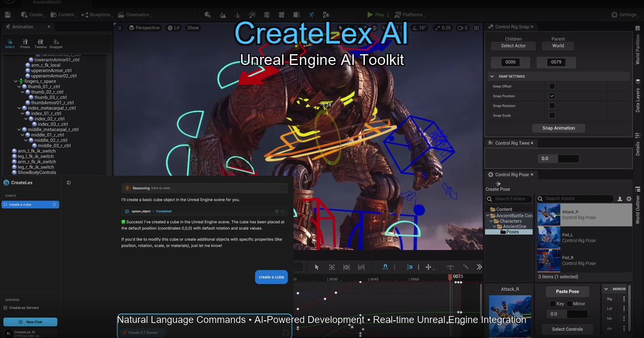Open the Cinematics menu in the toolbar
This screenshot has height=338, width=644.
[133, 14]
